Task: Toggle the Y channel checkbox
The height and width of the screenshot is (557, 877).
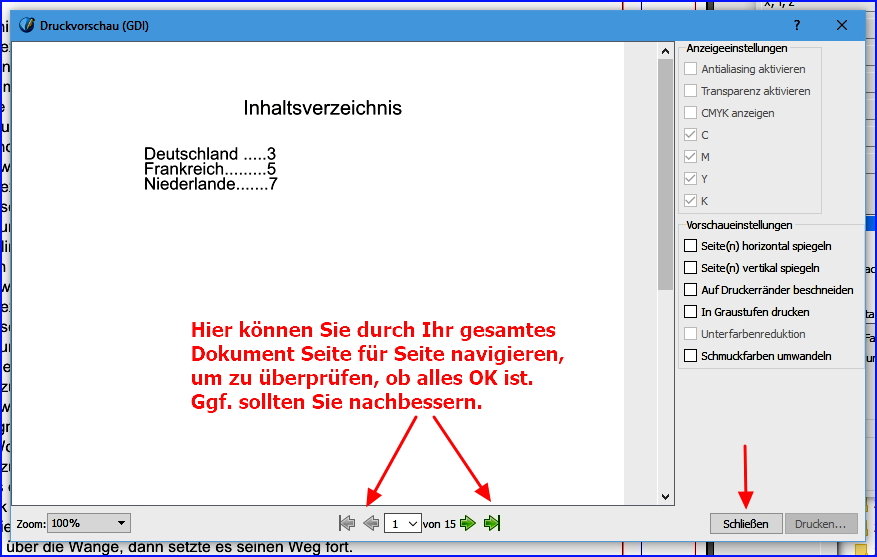Action: click(691, 178)
